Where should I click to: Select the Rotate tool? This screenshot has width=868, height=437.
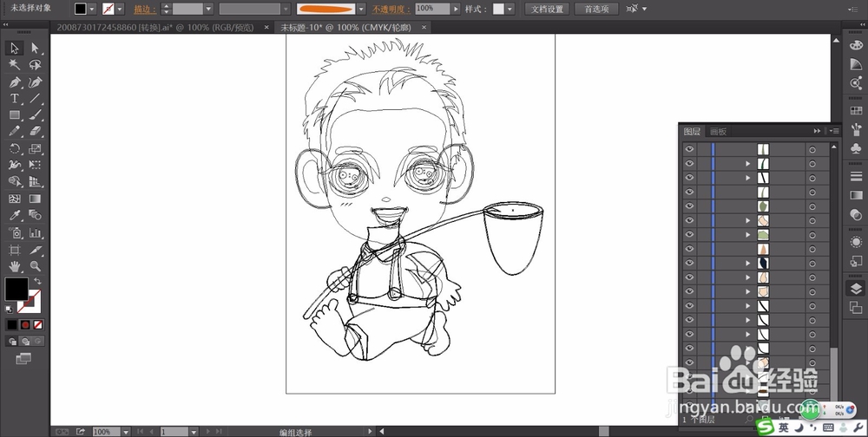[x=15, y=148]
